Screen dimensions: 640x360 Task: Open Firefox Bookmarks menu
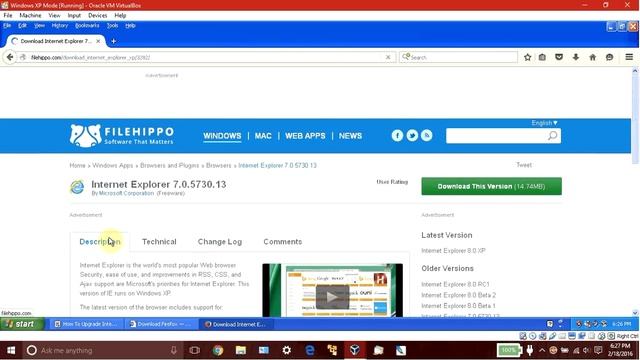pos(87,26)
